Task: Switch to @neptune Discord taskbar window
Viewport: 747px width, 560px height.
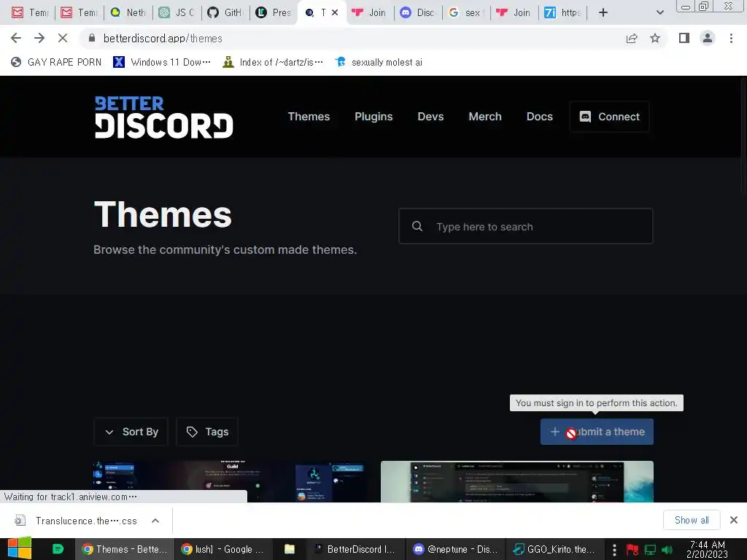Action: click(x=455, y=549)
